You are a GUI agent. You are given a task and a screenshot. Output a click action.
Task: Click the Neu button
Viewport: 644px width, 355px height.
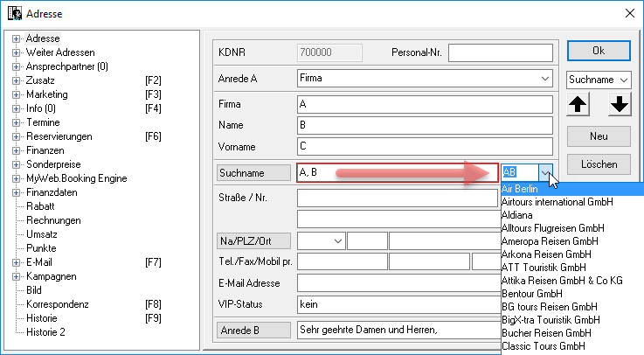pos(599,136)
